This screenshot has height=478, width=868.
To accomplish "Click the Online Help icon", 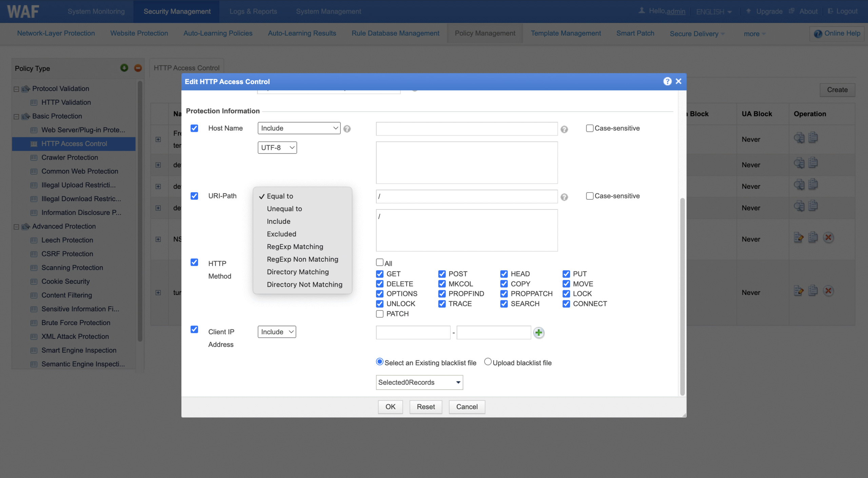I will pos(818,34).
